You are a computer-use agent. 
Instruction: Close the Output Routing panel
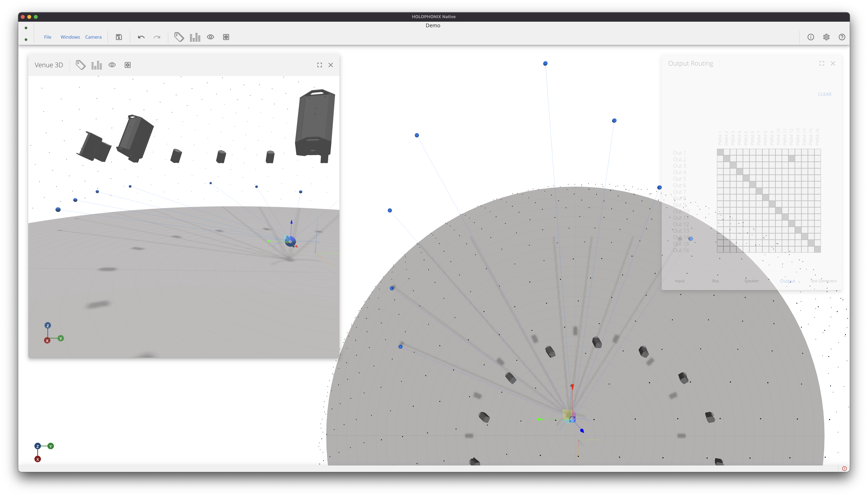click(833, 63)
